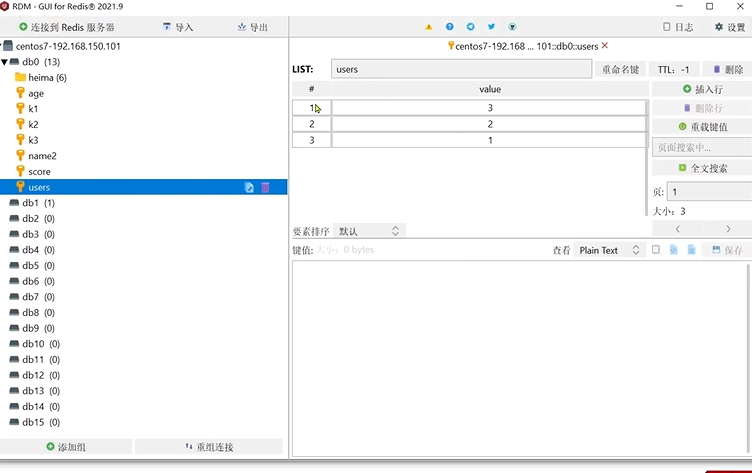Select list row 3 with value 1

(469, 140)
